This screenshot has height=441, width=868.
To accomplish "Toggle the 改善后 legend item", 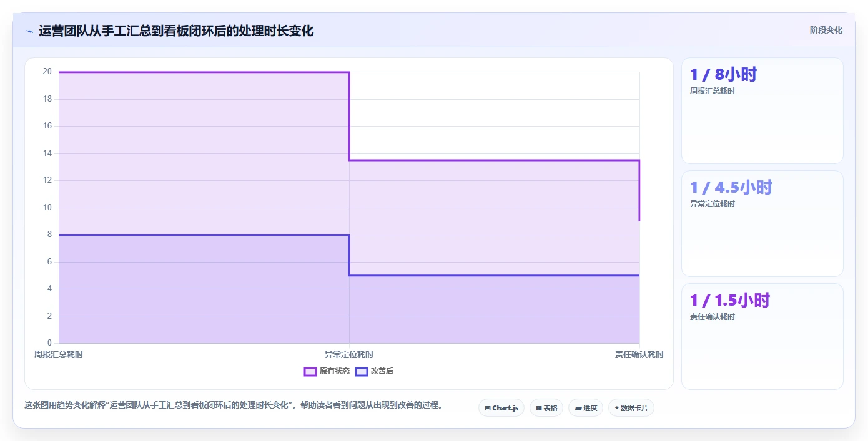I will pos(374,371).
